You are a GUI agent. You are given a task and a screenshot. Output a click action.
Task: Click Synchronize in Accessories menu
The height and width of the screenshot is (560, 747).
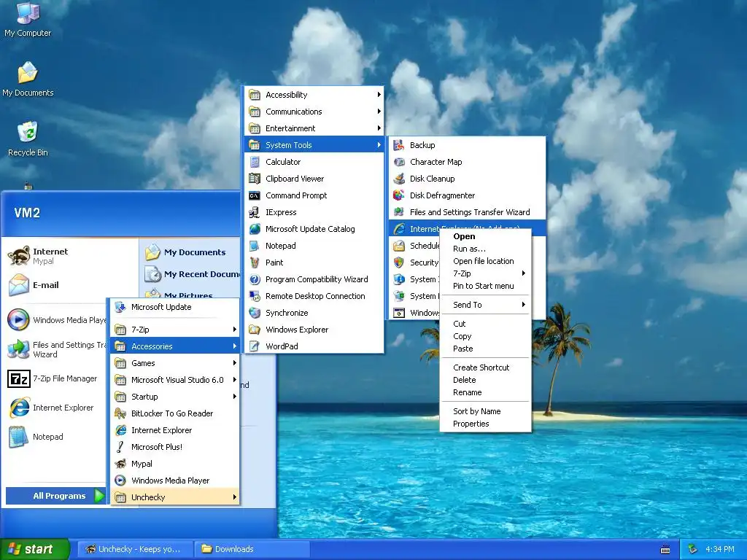(x=314, y=313)
